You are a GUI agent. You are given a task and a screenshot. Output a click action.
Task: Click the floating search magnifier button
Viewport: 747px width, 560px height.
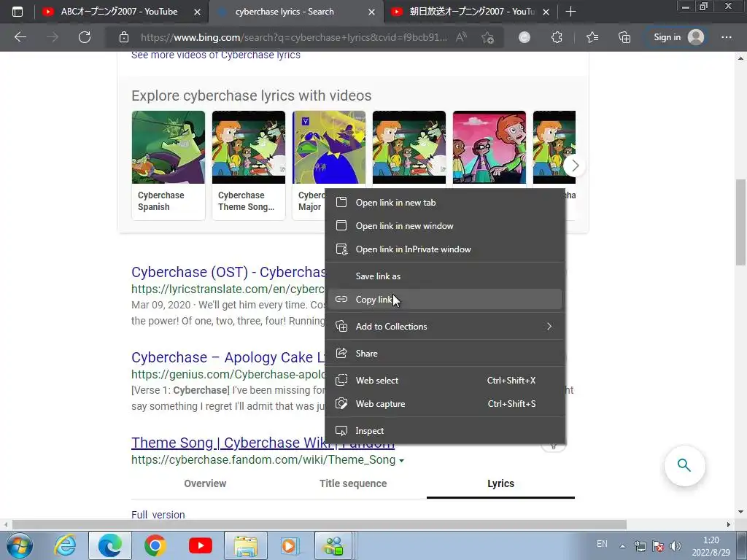[x=684, y=465]
